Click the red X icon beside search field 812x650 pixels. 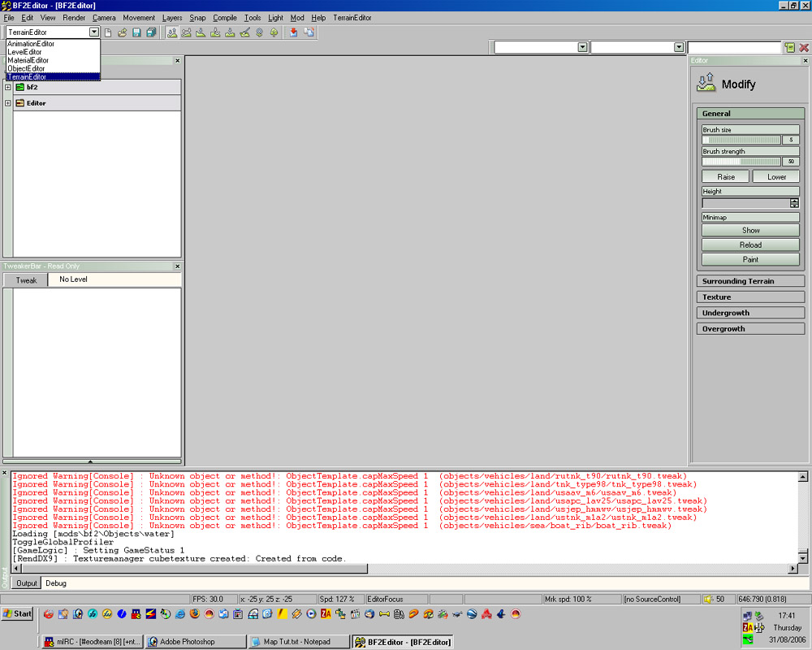tap(804, 48)
